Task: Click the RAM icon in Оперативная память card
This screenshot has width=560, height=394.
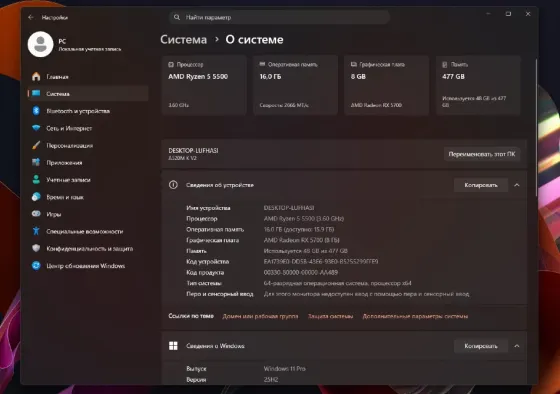Action: tap(262, 64)
